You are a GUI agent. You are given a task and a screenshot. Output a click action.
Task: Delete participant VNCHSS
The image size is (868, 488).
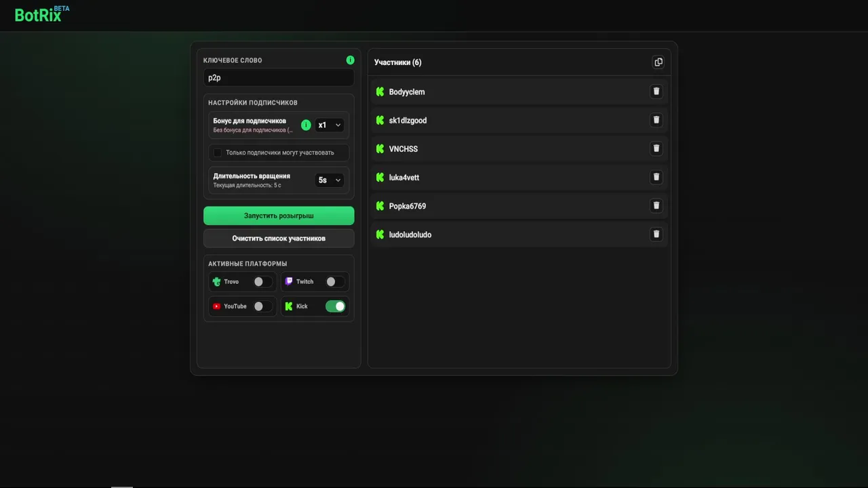click(656, 148)
